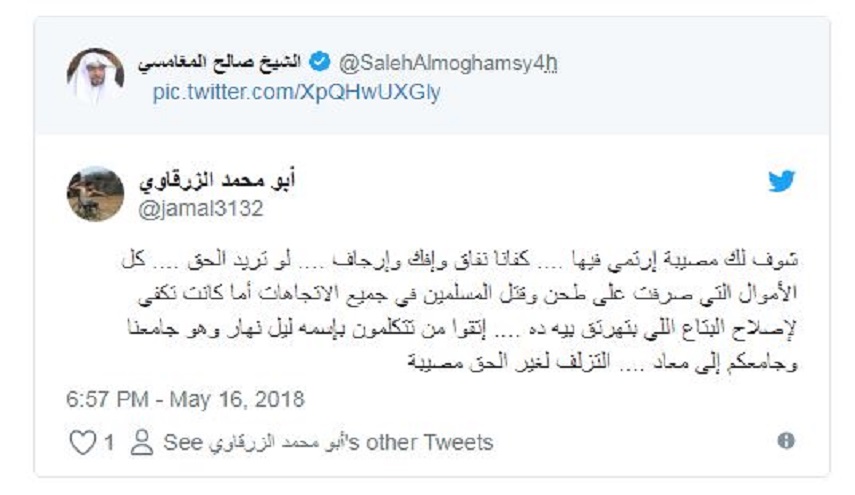855x495 pixels.
Task: Open the pic.twitter.com/XpQHwUXGly link
Action: pos(295,92)
